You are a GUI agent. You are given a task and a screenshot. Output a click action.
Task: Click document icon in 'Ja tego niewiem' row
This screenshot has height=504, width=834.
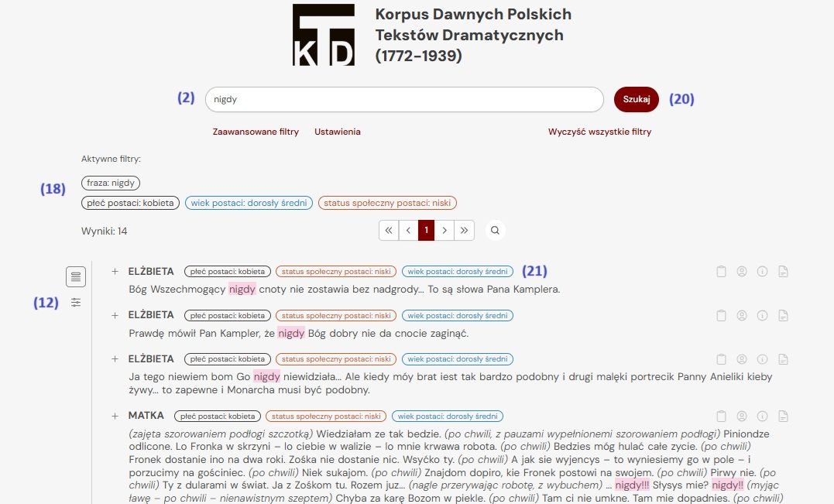click(x=783, y=359)
